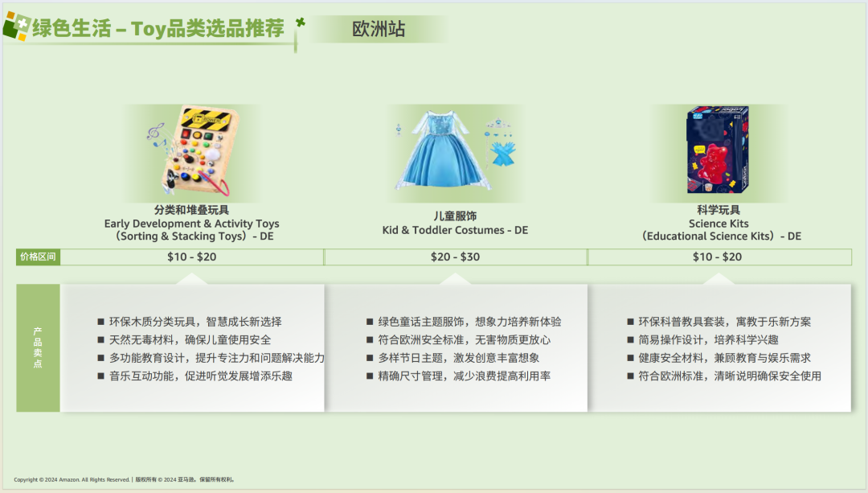Click the $20 - $30 price cell

[455, 257]
